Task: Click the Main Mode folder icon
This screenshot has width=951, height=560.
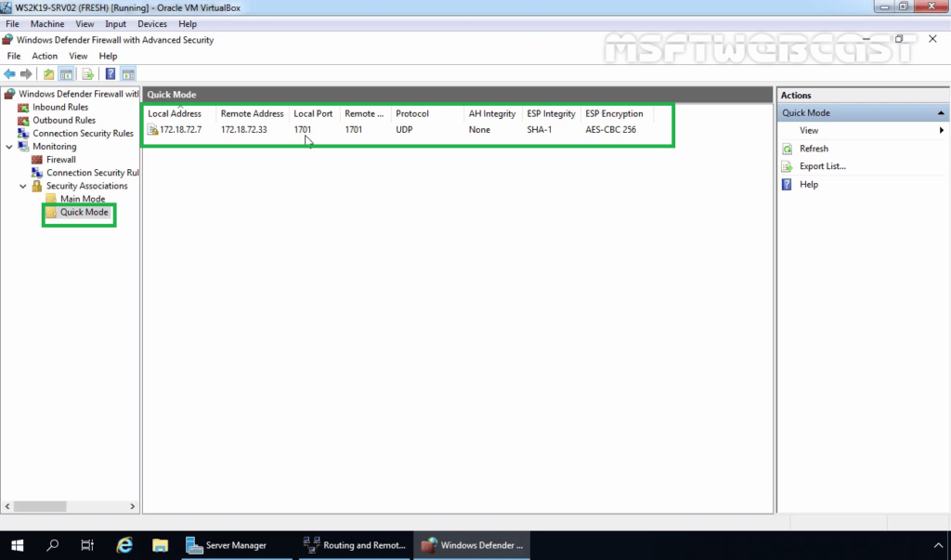Action: [x=51, y=199]
